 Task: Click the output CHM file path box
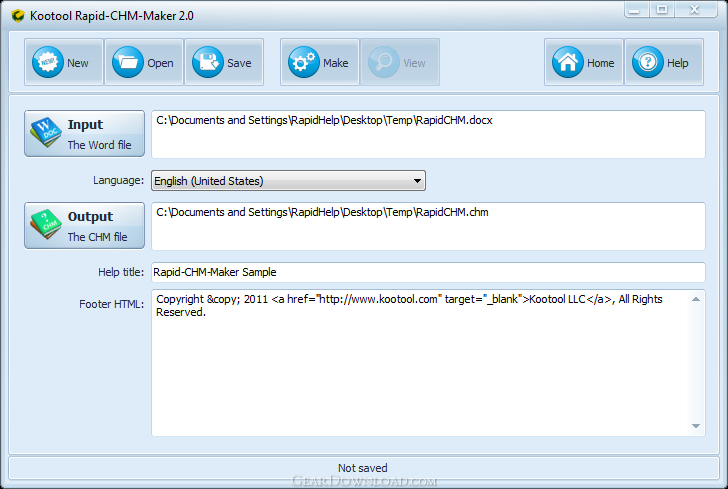(427, 226)
